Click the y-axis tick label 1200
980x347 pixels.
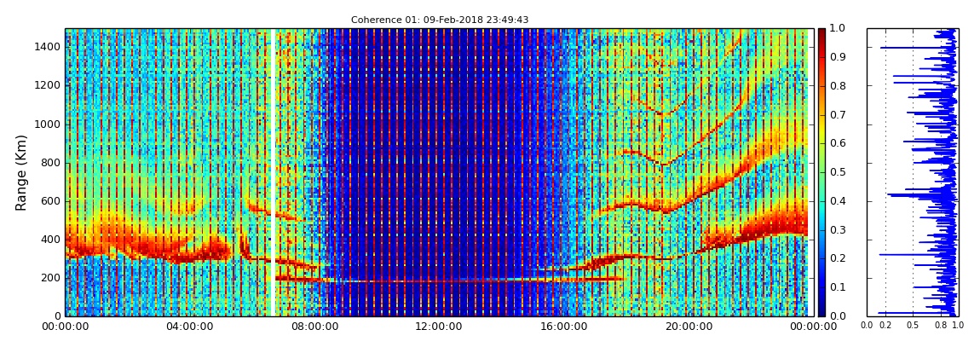[48, 85]
